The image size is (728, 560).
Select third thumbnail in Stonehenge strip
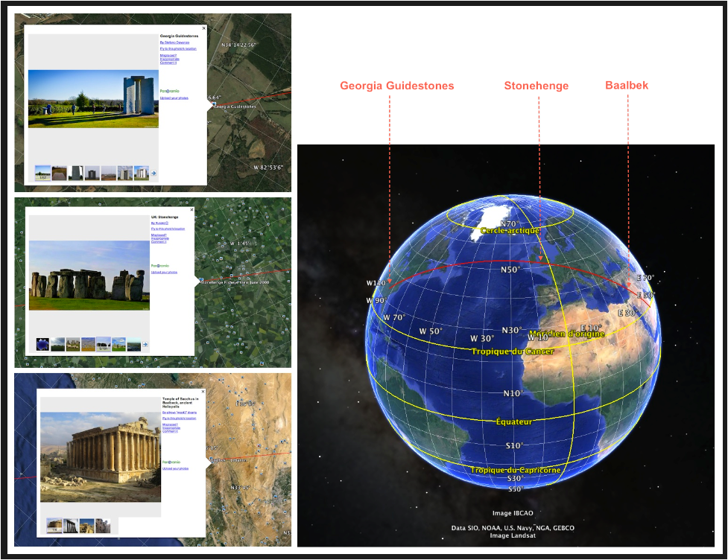(73, 344)
